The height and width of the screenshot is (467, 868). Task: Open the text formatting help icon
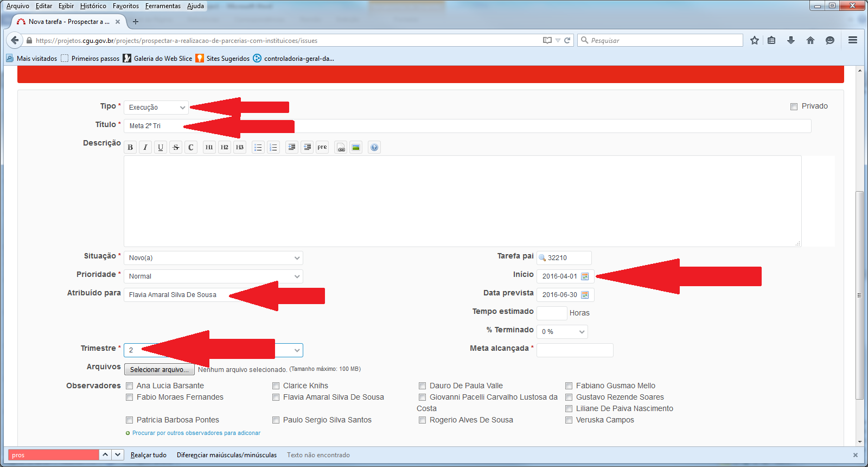point(374,147)
